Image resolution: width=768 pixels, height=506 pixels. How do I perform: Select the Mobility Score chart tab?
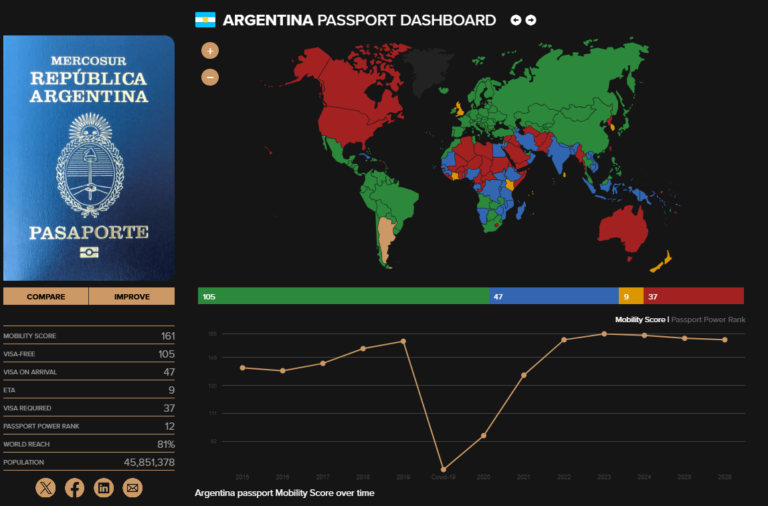click(640, 320)
